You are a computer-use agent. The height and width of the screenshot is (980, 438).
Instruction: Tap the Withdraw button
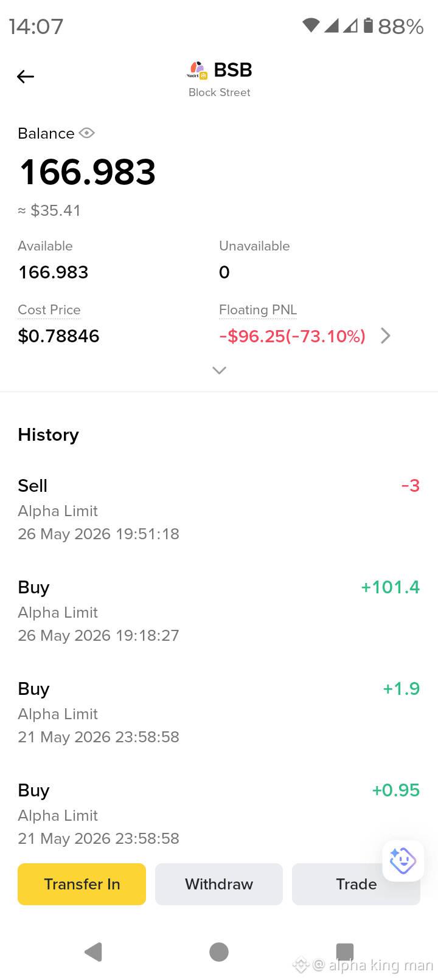click(219, 884)
